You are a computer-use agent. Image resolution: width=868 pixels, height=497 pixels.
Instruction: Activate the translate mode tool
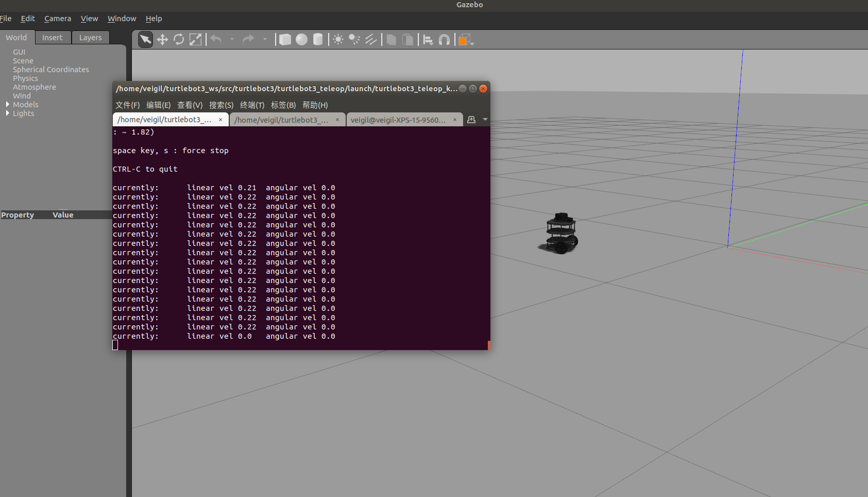[x=162, y=40]
